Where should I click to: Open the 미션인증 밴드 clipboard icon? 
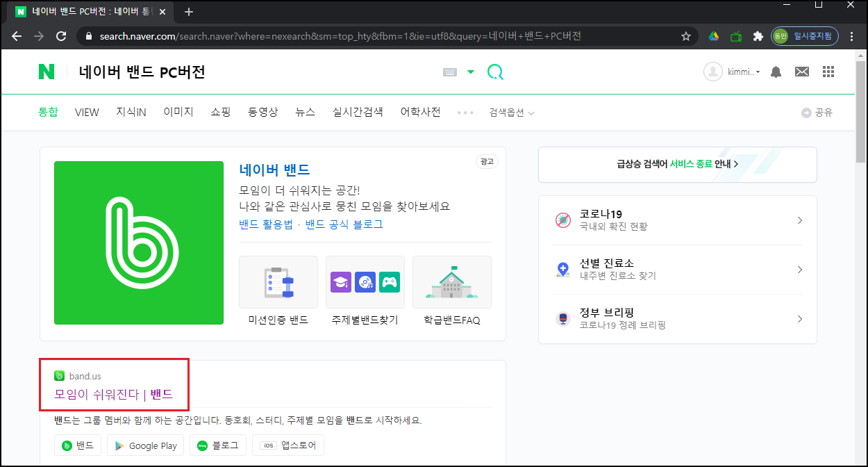[278, 282]
